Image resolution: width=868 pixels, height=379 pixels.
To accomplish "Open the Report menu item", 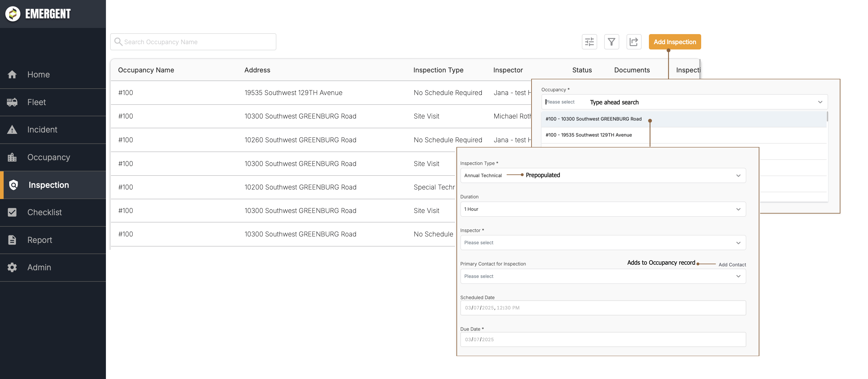I will pyautogui.click(x=39, y=240).
